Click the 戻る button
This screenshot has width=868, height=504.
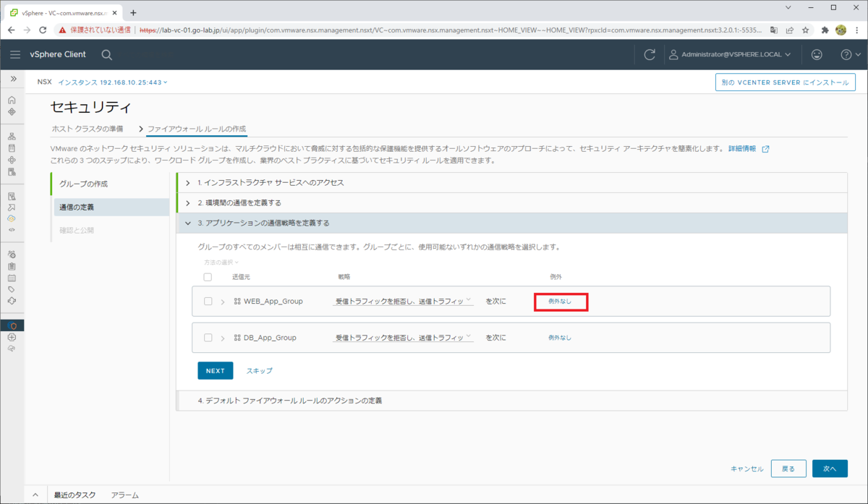coord(788,469)
